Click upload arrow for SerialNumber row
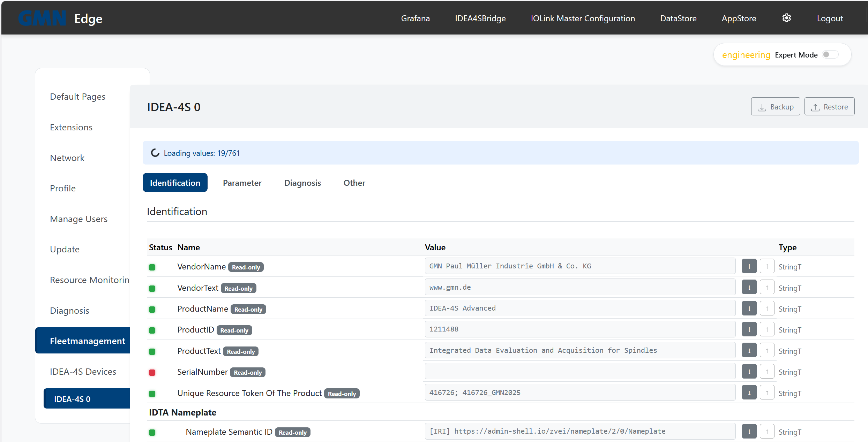The image size is (868, 442). coord(767,372)
